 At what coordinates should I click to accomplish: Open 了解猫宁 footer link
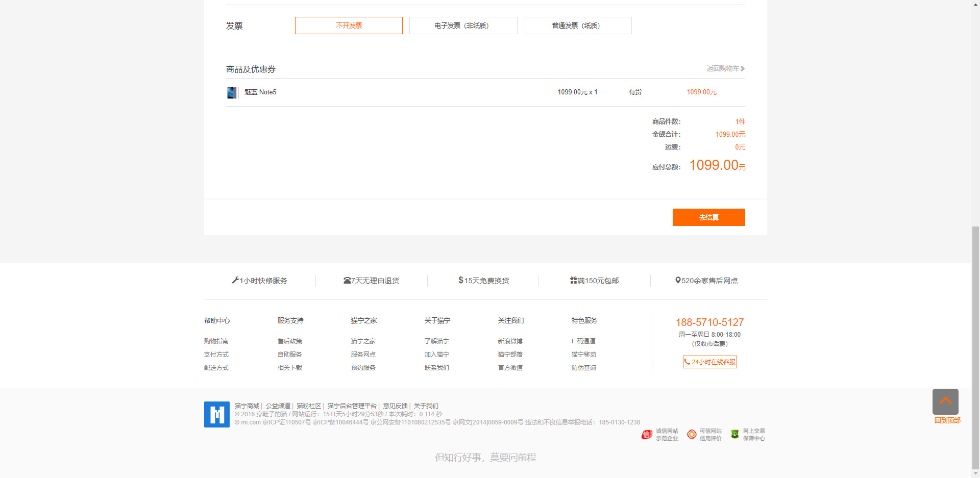coord(437,341)
